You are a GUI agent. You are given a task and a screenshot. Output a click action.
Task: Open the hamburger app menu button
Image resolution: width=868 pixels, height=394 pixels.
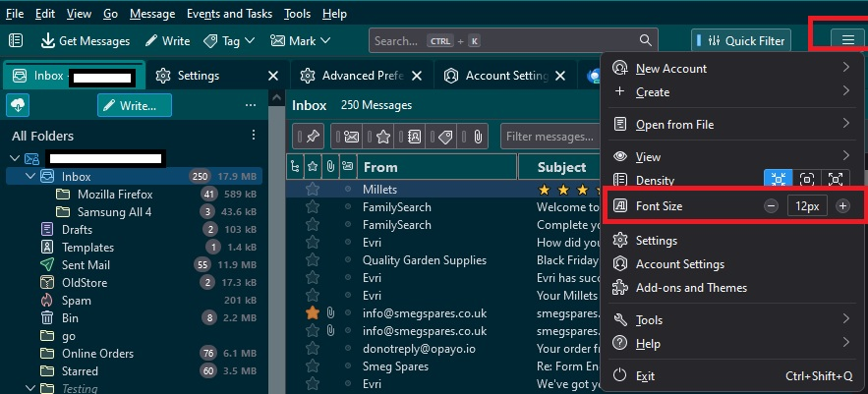(x=847, y=40)
